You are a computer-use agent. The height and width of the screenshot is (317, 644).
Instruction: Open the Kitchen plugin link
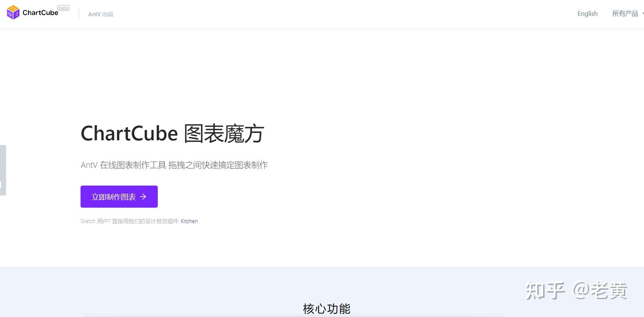[189, 221]
